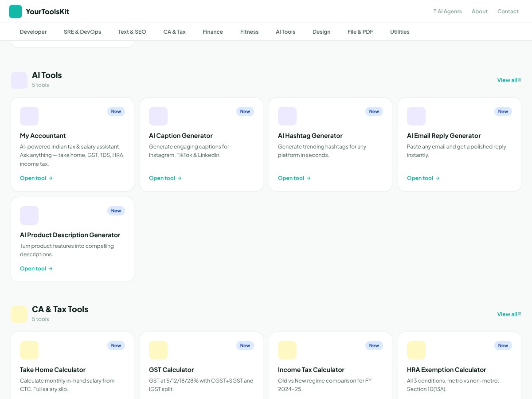Click New badge on AI Hashtag Generator card
Viewport: 532px width, 399px height.
pos(374,112)
